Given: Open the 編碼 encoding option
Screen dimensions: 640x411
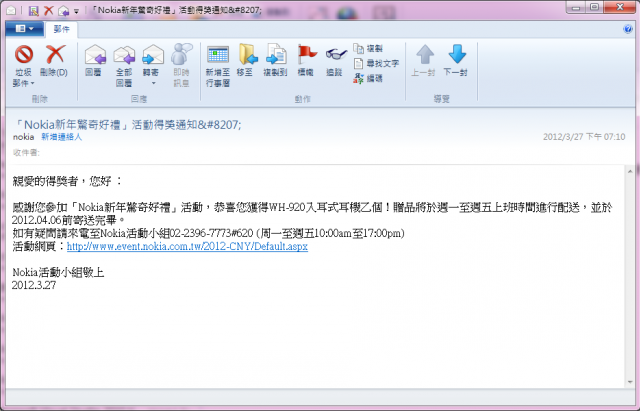Looking at the screenshot, I should tap(368, 78).
